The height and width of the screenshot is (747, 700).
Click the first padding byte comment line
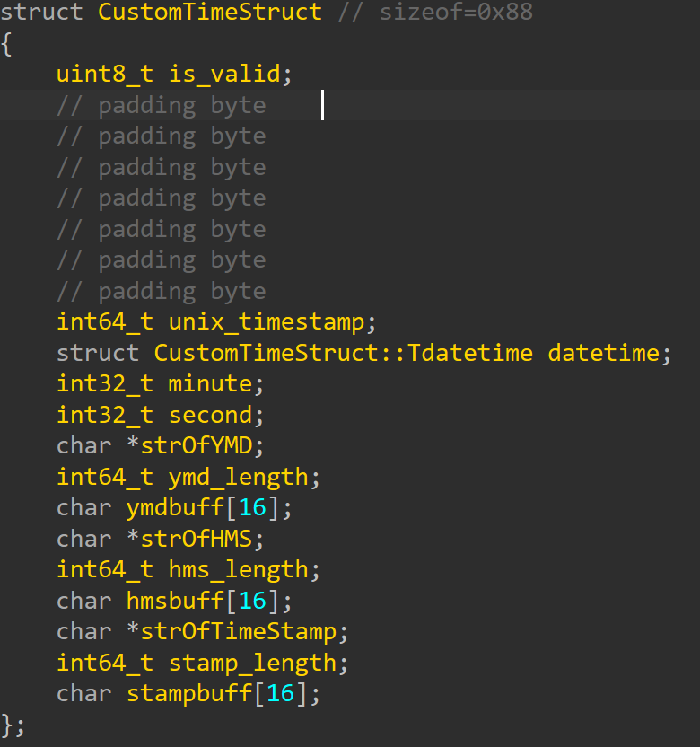click(162, 105)
